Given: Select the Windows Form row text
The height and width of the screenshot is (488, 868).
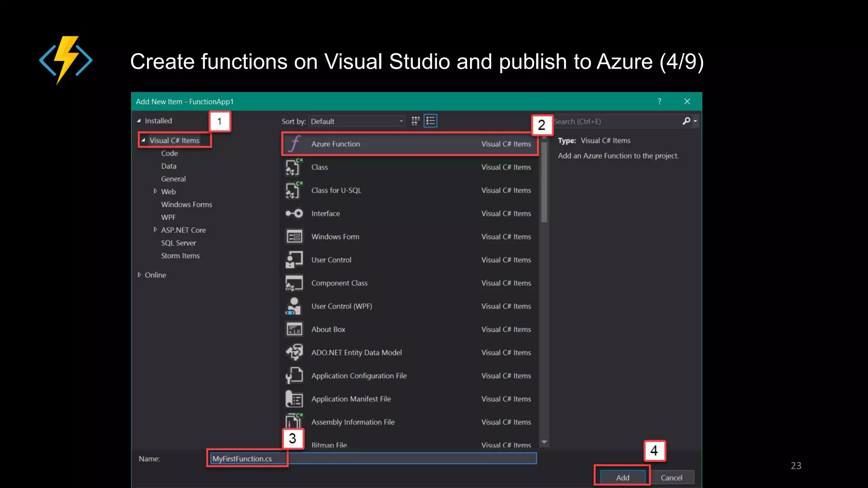Looking at the screenshot, I should [335, 236].
